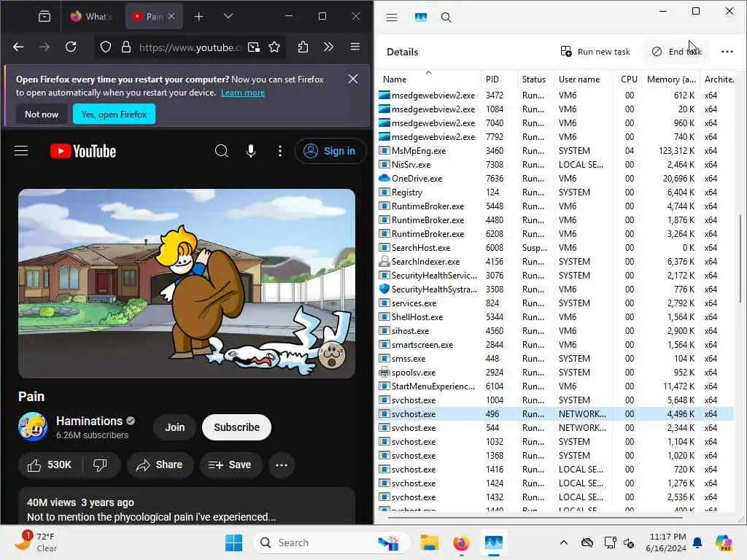Image resolution: width=747 pixels, height=560 pixels.
Task: Open more video actions ellipsis
Action: coord(282,464)
